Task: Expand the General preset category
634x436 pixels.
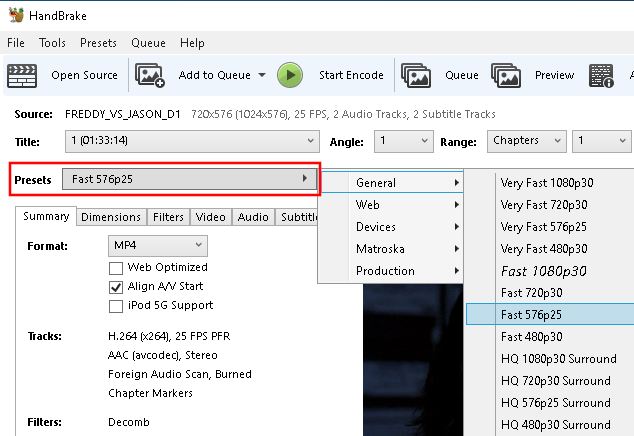Action: [x=391, y=183]
